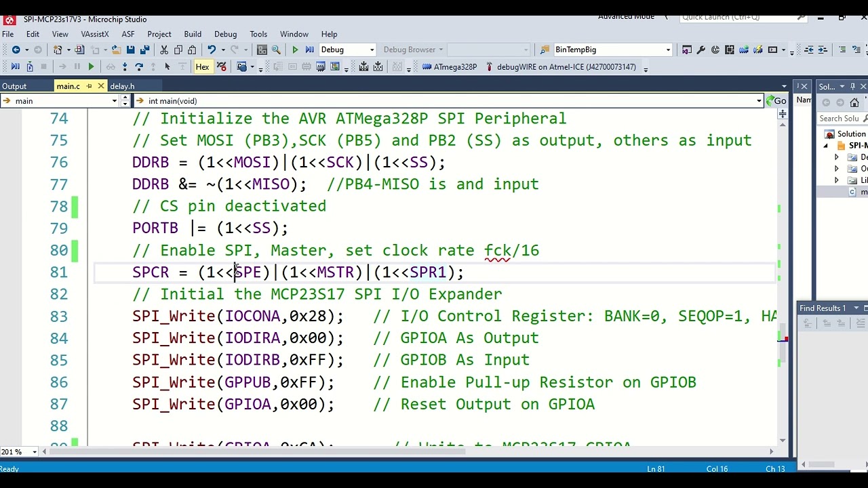Switch to the delay.h tab

(x=122, y=86)
